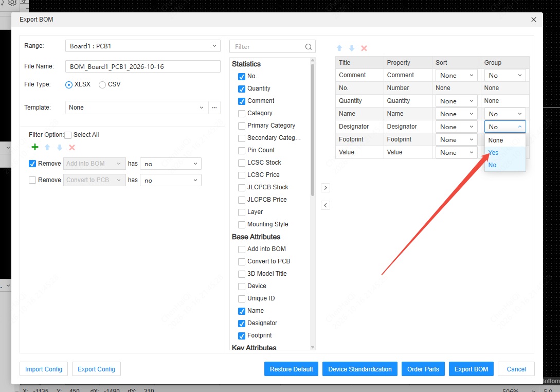This screenshot has height=392, width=560.
Task: Click the property list scrollbar
Action: click(x=313, y=129)
